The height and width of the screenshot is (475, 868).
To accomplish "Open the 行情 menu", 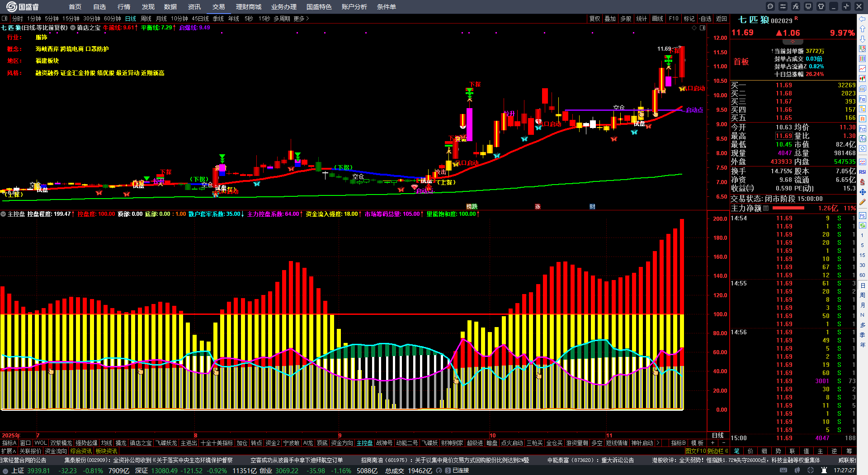I will (x=124, y=7).
